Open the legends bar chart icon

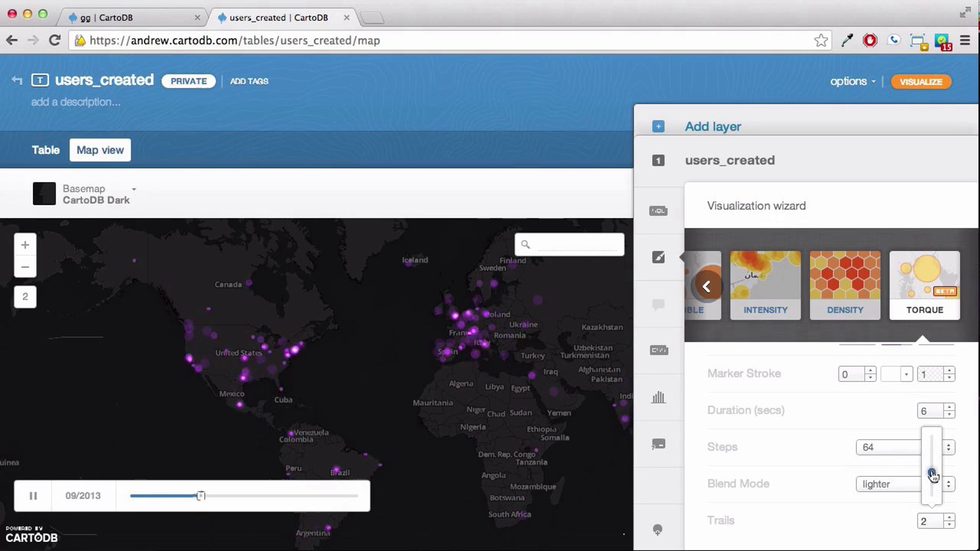658,397
